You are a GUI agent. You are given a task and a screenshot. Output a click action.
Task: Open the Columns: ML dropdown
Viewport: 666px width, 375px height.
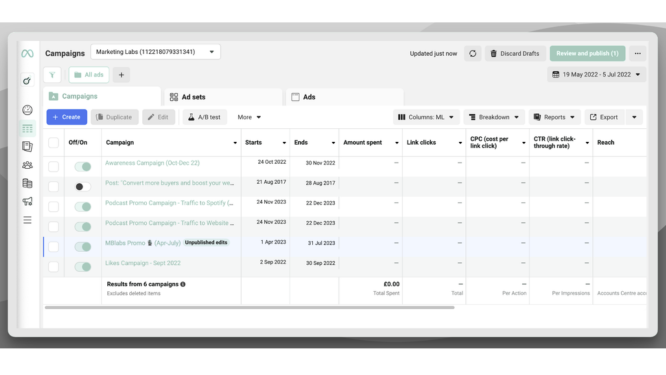426,117
